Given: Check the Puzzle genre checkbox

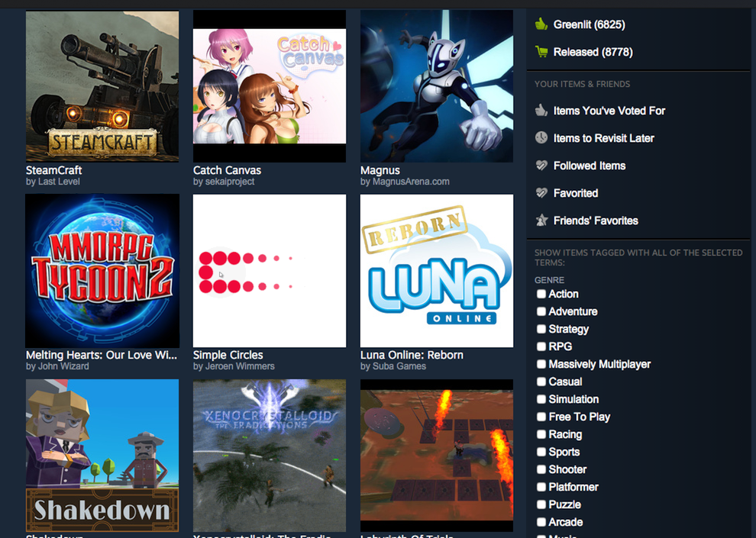Looking at the screenshot, I should (x=541, y=504).
